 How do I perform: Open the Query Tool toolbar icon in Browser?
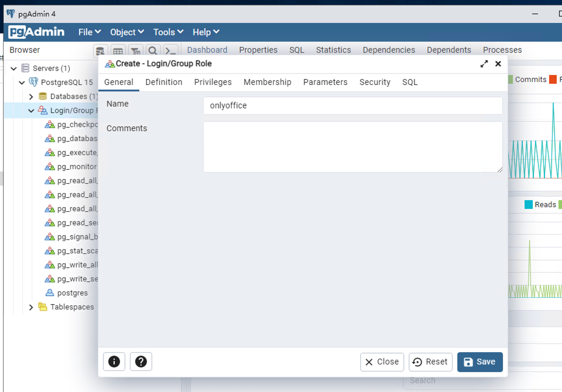click(100, 51)
